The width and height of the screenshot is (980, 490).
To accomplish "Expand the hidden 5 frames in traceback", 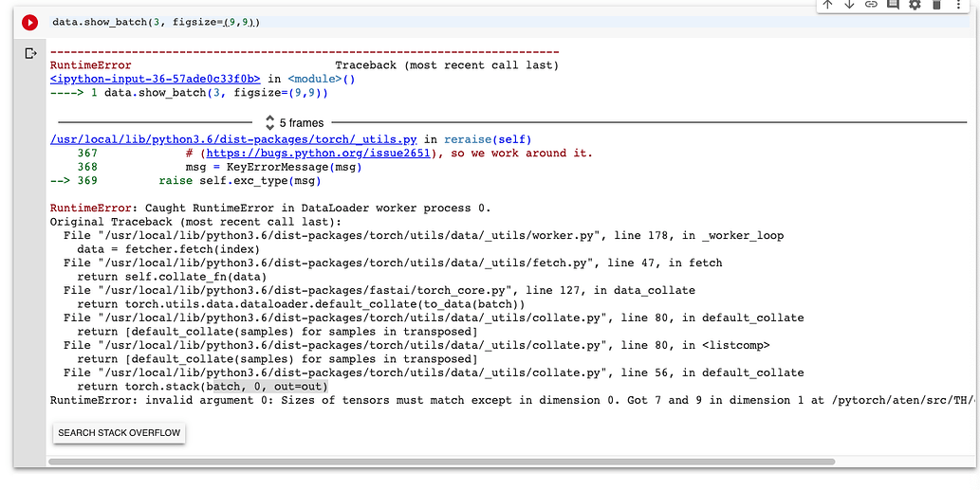I will [x=294, y=123].
